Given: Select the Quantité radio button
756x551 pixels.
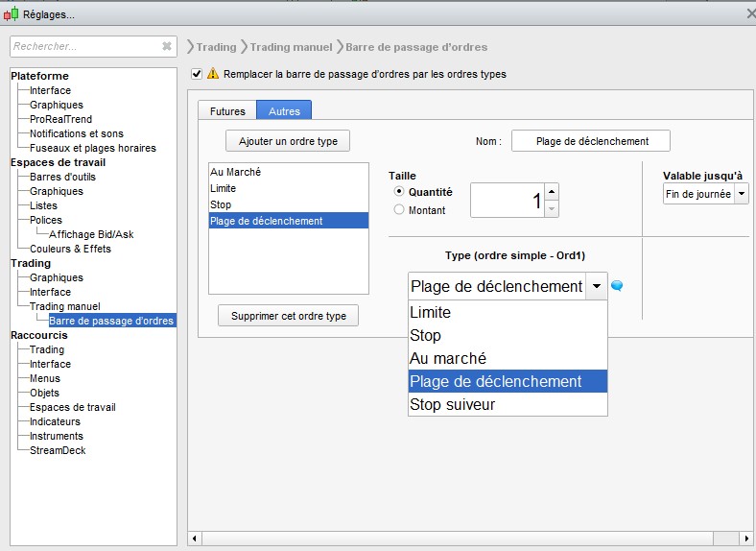Looking at the screenshot, I should point(399,192).
